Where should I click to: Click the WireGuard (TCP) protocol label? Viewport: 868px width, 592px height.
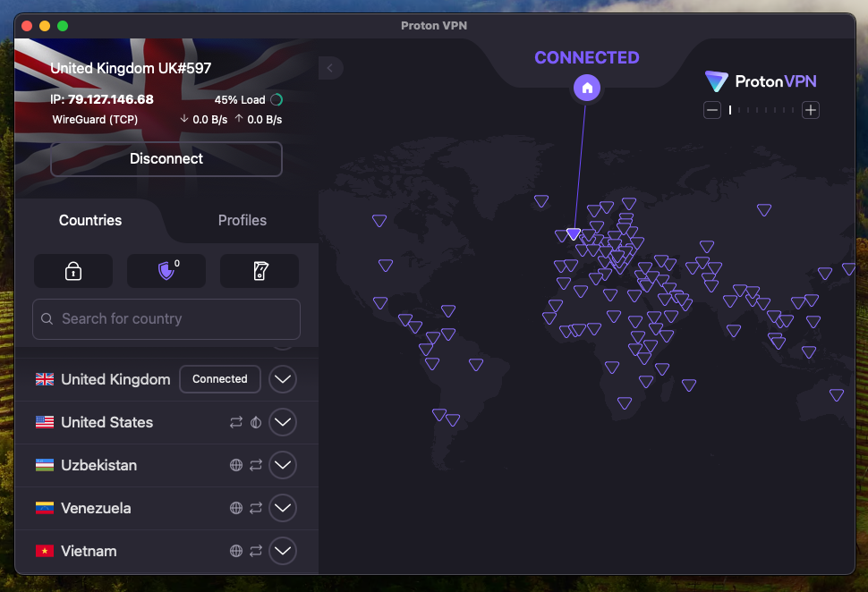[x=95, y=120]
